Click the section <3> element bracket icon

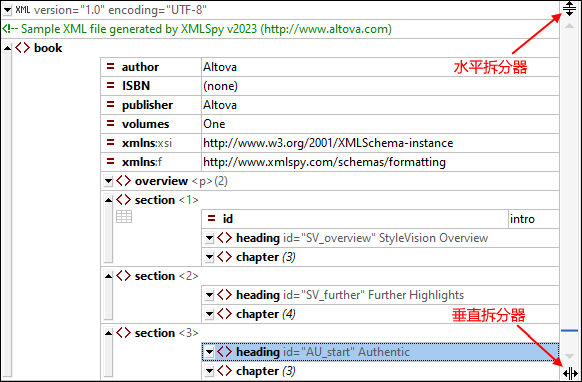124,333
